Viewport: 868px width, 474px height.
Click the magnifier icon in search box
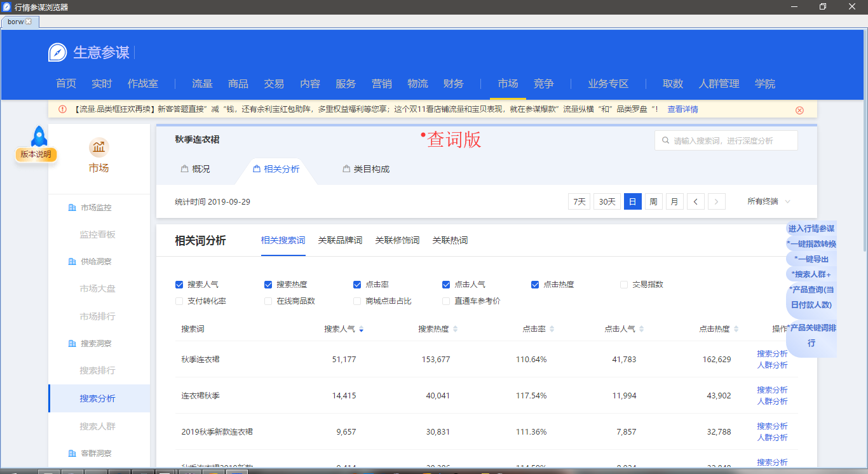tap(665, 140)
